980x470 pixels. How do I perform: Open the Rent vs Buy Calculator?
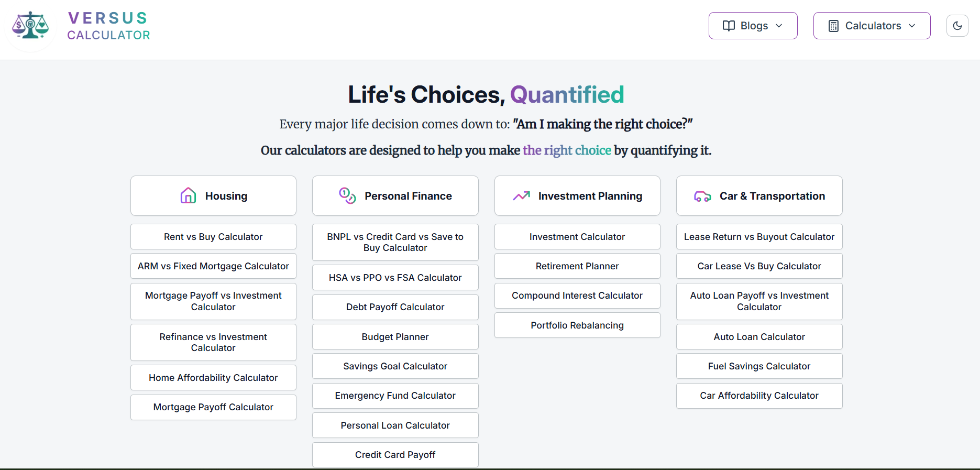(213, 237)
